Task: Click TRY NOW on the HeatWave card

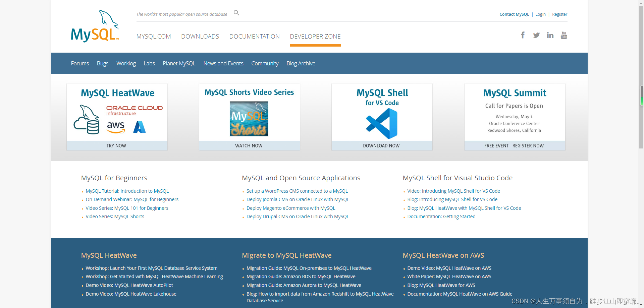Action: pos(117,145)
